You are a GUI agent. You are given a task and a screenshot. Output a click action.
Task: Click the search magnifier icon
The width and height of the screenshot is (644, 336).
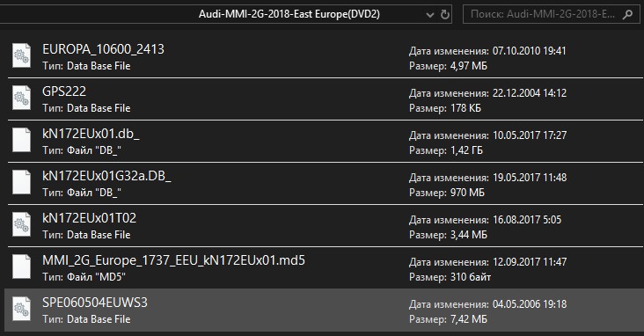[x=627, y=15]
